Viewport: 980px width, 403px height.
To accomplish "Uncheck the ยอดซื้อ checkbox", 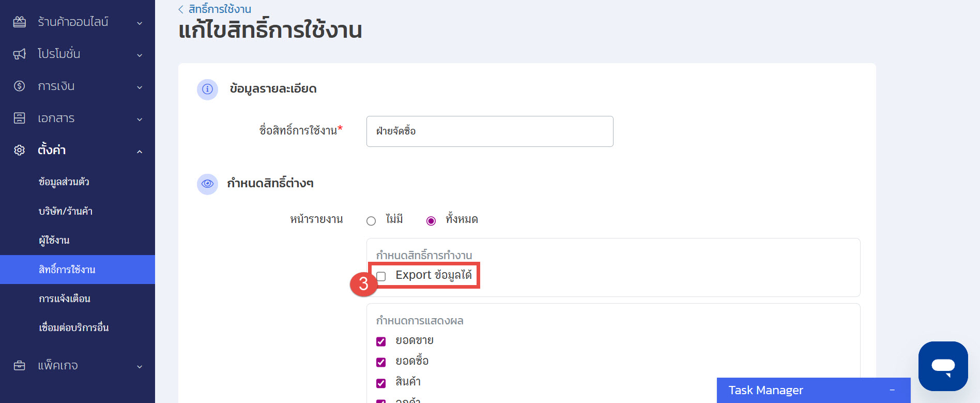I will [x=381, y=362].
